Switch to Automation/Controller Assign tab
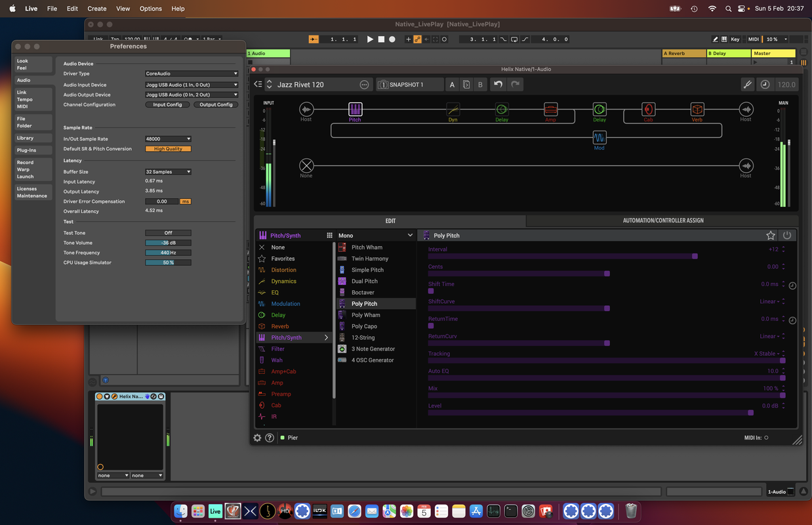 (x=662, y=220)
